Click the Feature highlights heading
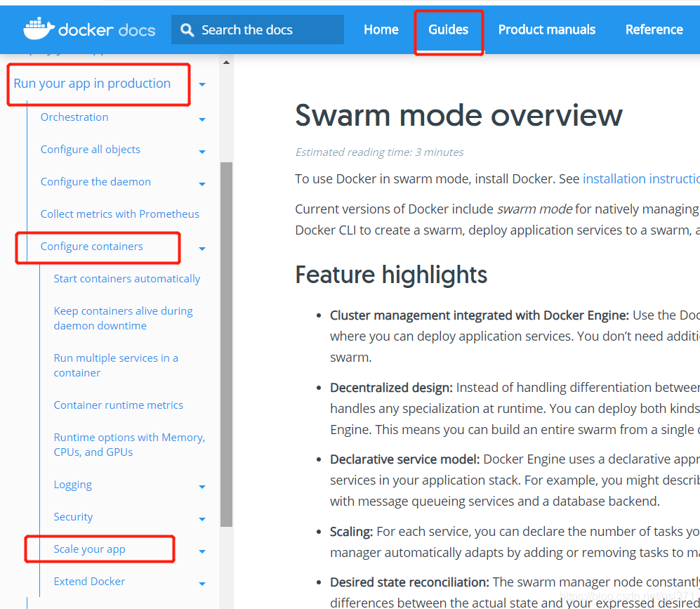The height and width of the screenshot is (609, 700). 391,274
